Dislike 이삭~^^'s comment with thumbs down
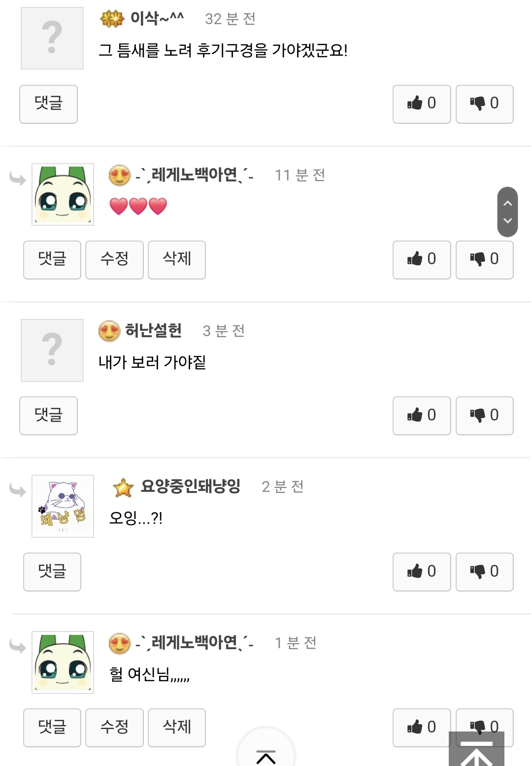 tap(484, 104)
